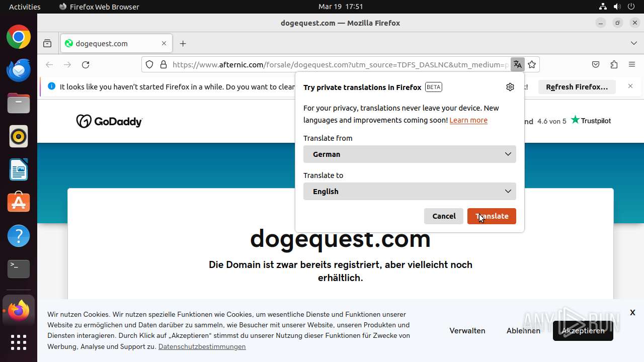
Task: Open Files manager from dock
Action: click(19, 103)
